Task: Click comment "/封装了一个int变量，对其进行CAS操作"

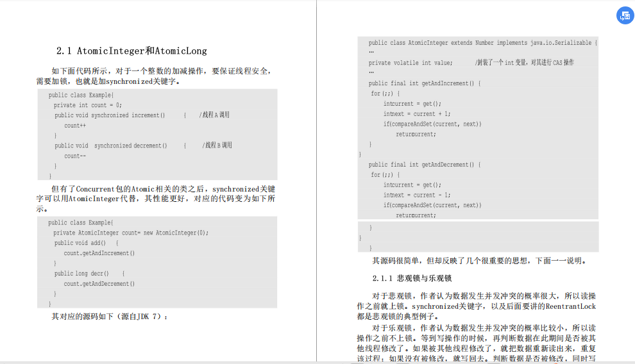Action: 525,63
